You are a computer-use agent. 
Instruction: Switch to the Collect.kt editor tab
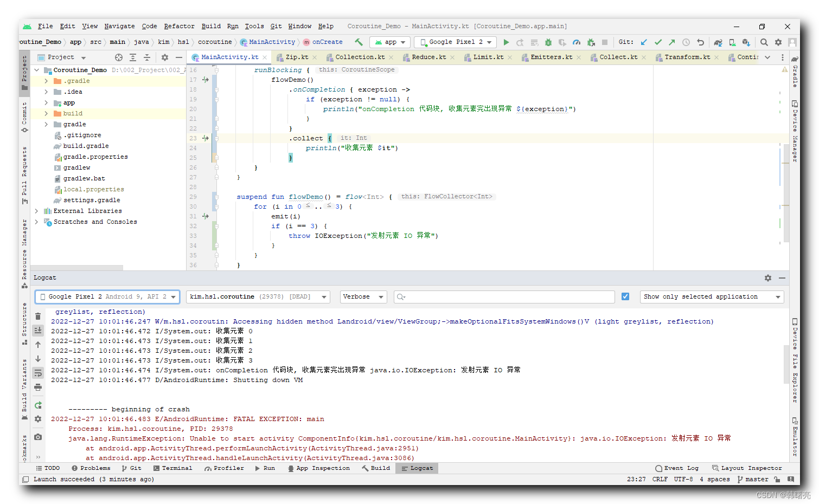[618, 57]
